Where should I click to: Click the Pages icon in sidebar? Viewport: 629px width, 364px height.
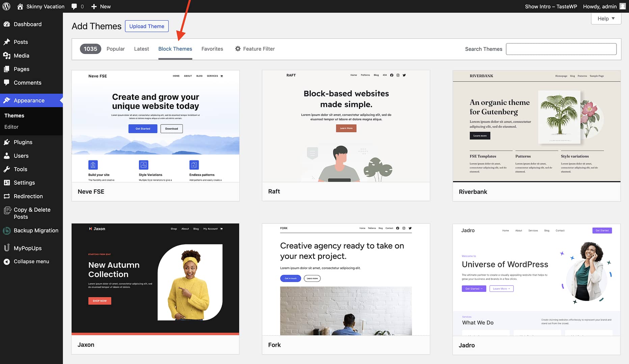click(7, 69)
